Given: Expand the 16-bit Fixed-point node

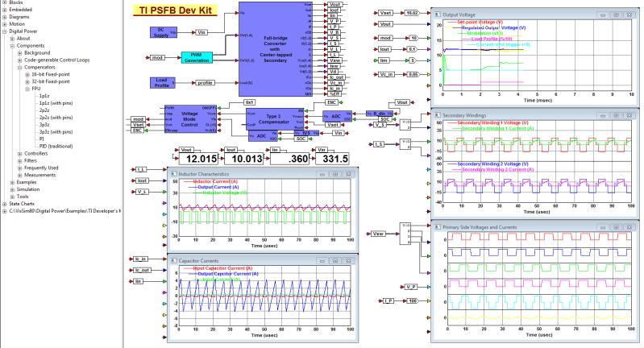Looking at the screenshot, I should pyautogui.click(x=27, y=74).
